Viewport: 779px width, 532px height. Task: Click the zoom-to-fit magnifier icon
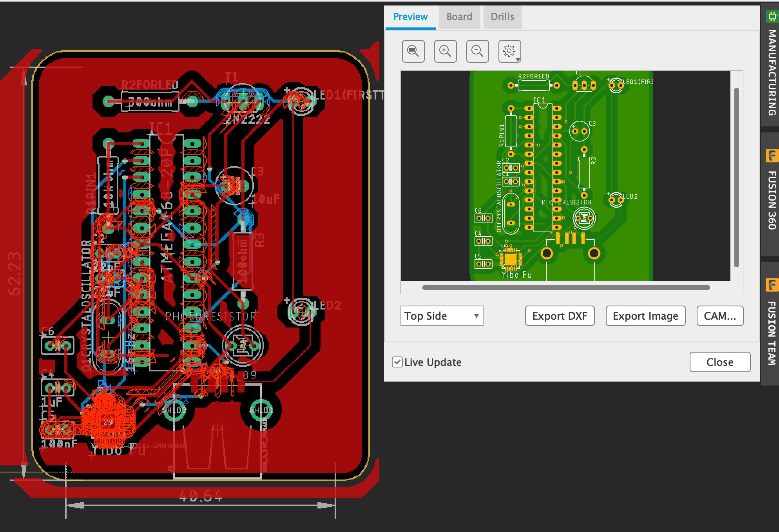(413, 51)
